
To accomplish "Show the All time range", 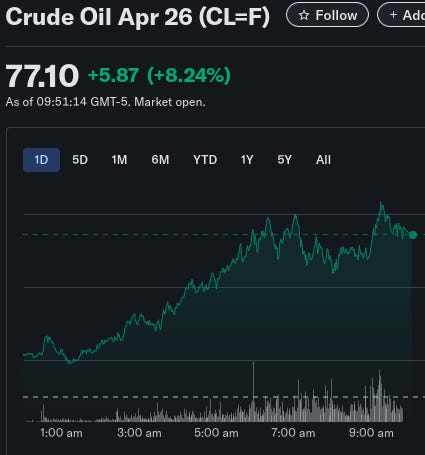I will [x=323, y=160].
